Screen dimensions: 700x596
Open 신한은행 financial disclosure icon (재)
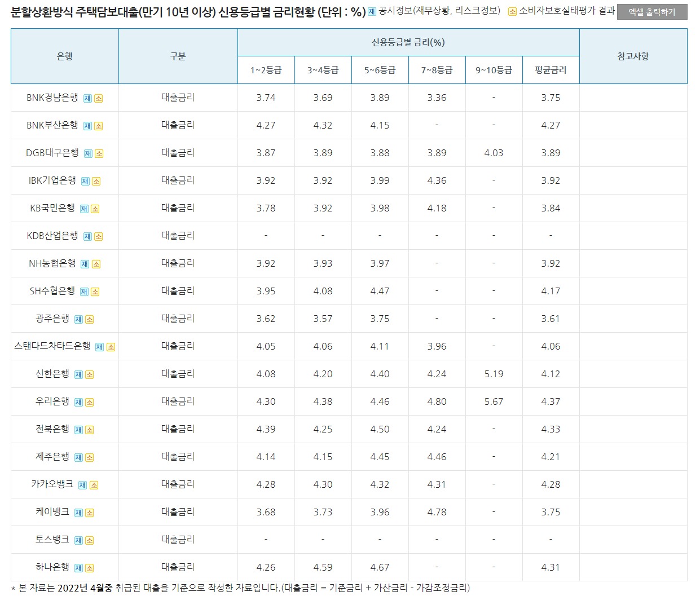pos(78,374)
